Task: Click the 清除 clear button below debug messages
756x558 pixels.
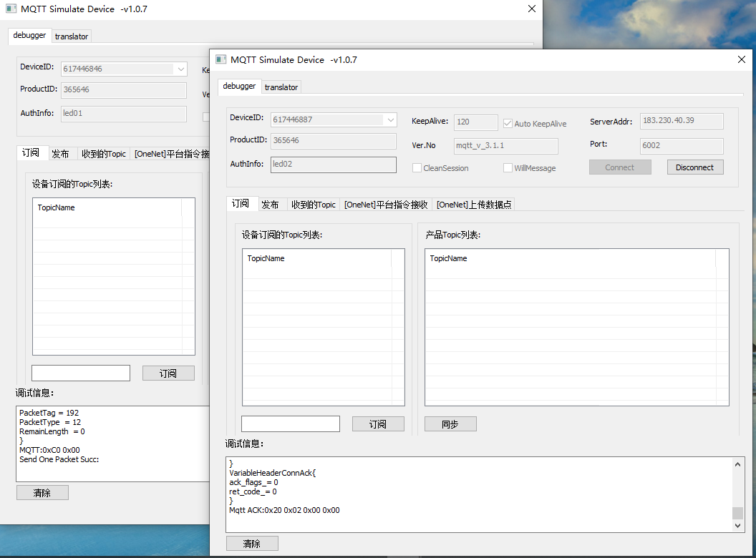Action: point(252,543)
